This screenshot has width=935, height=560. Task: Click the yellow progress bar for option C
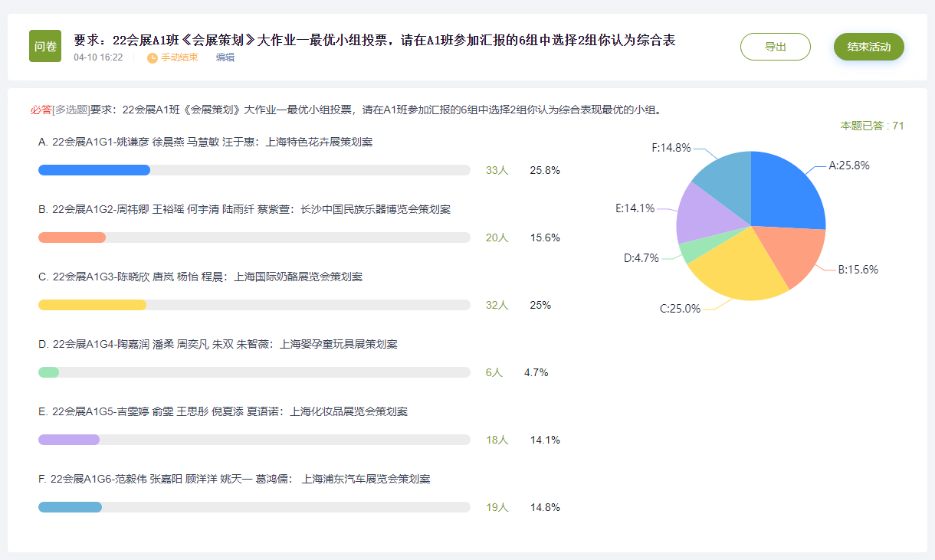coord(92,305)
